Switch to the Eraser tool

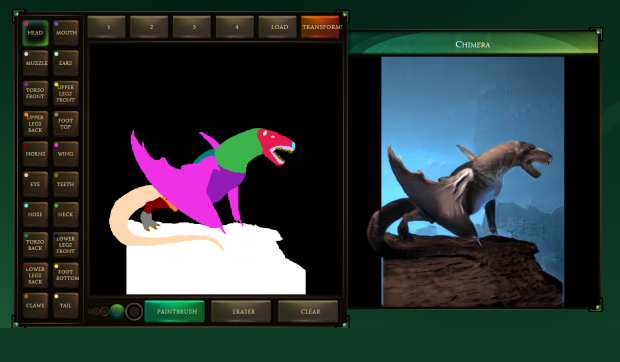pos(241,311)
